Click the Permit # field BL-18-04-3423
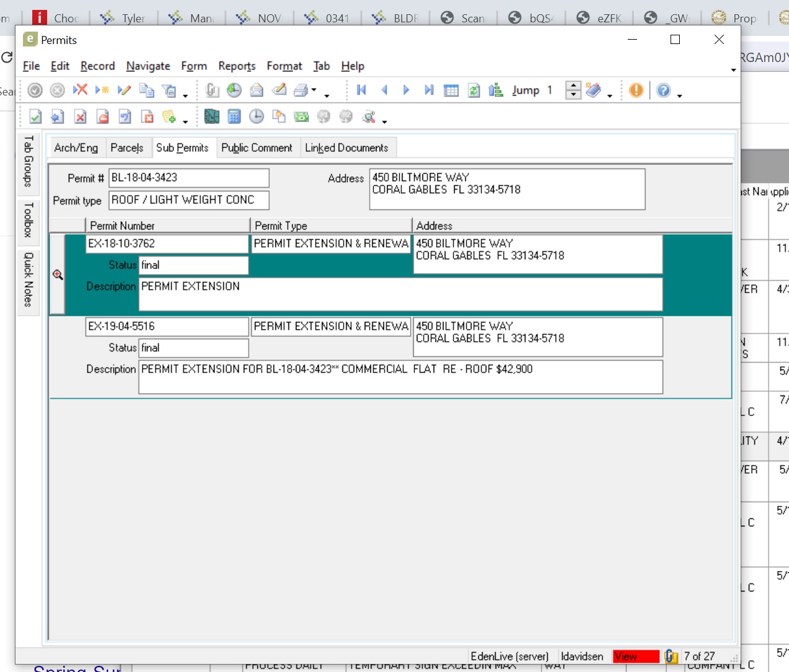This screenshot has height=672, width=789. click(x=189, y=178)
